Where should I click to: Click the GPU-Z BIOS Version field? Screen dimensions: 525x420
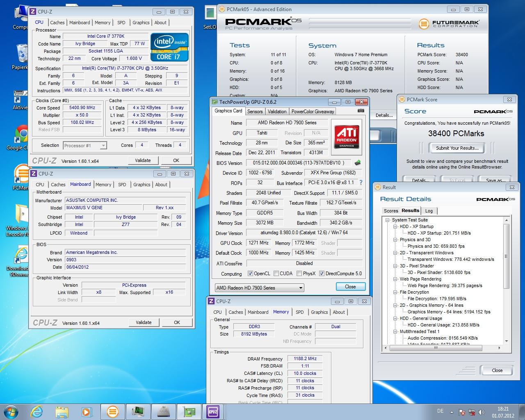(298, 163)
